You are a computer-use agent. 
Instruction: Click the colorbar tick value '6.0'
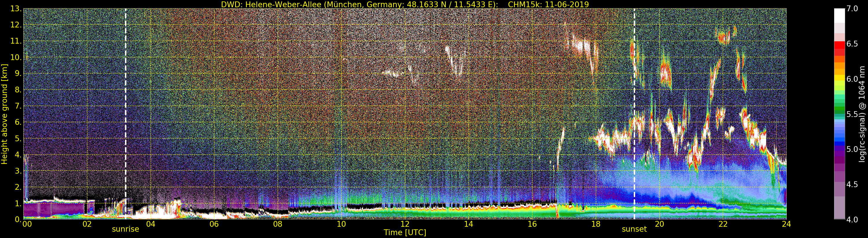click(852, 79)
